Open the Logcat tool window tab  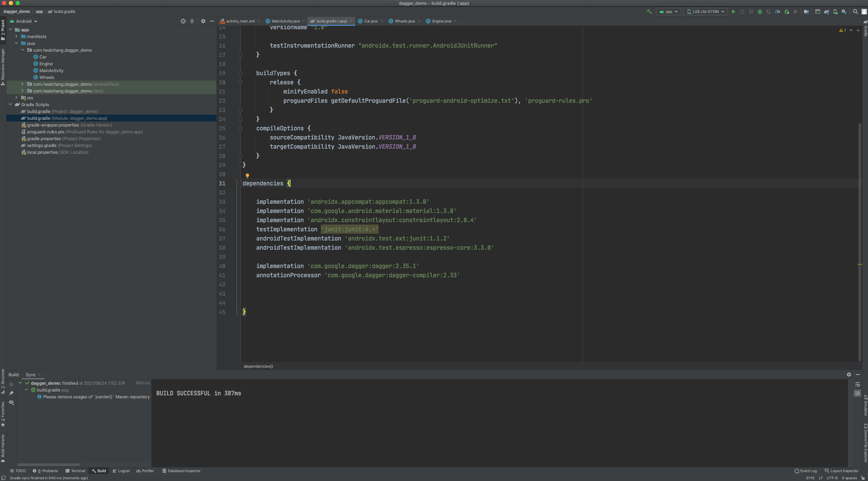(x=121, y=471)
